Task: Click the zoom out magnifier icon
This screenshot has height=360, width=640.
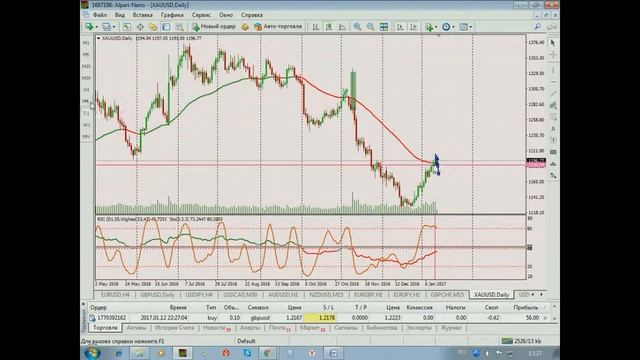Action: [x=370, y=27]
